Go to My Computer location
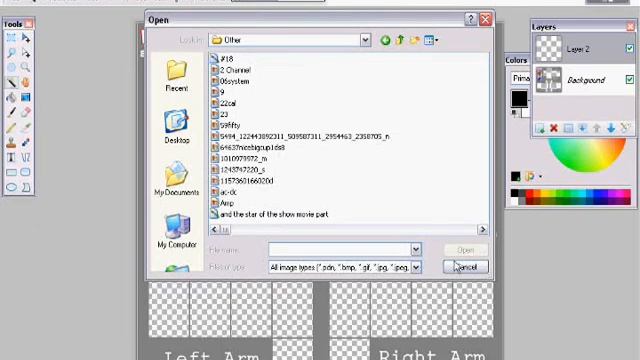The width and height of the screenshot is (640, 360). (177, 231)
